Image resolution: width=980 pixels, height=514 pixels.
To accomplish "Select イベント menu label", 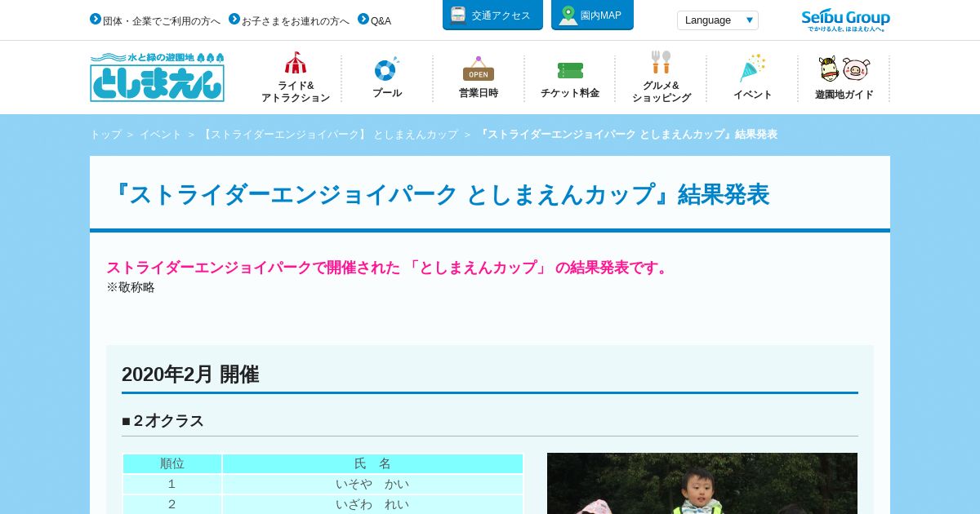I will tap(753, 95).
